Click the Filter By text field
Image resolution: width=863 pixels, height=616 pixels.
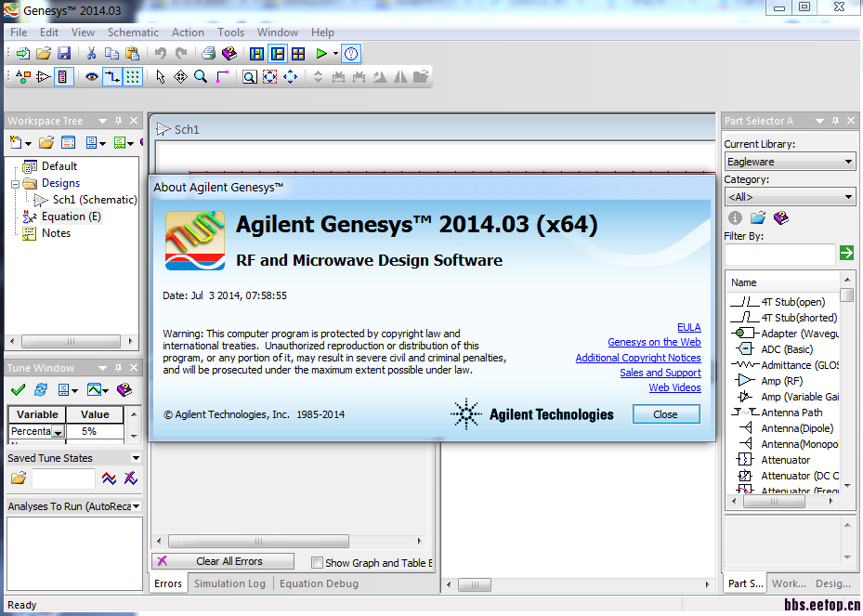(x=780, y=254)
